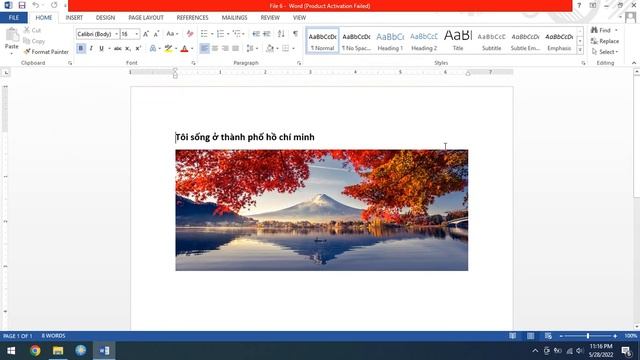Open the FILE tab
Viewport: 640px width, 360px height.
(14, 18)
